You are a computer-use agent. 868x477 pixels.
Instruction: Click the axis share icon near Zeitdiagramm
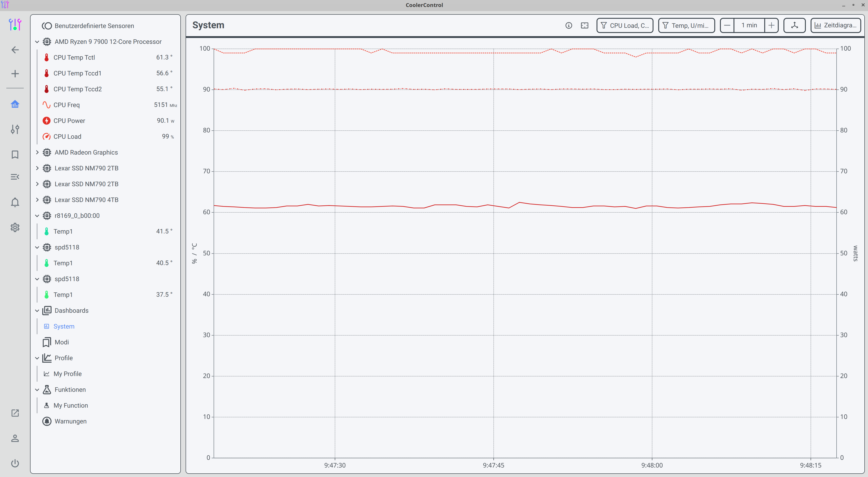point(794,25)
